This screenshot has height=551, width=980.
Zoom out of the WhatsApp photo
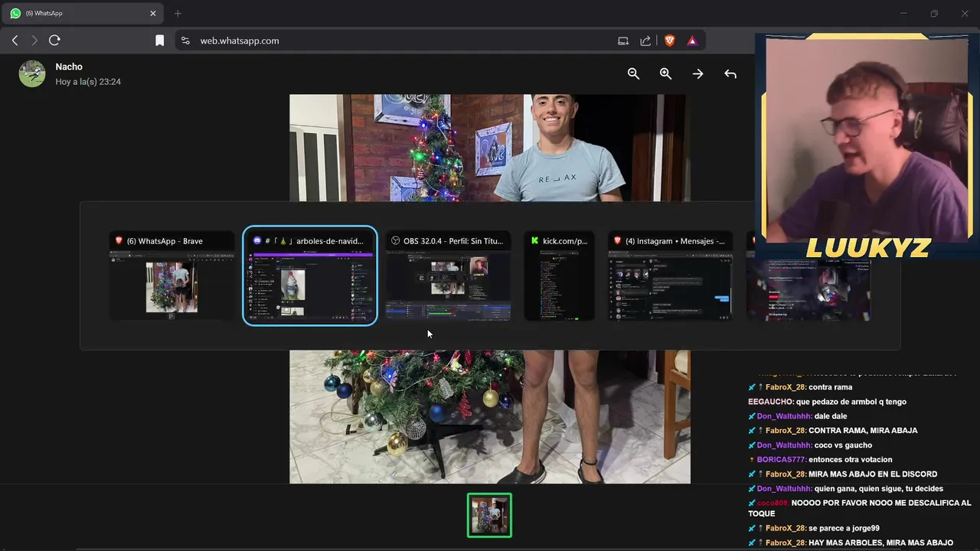pyautogui.click(x=633, y=73)
